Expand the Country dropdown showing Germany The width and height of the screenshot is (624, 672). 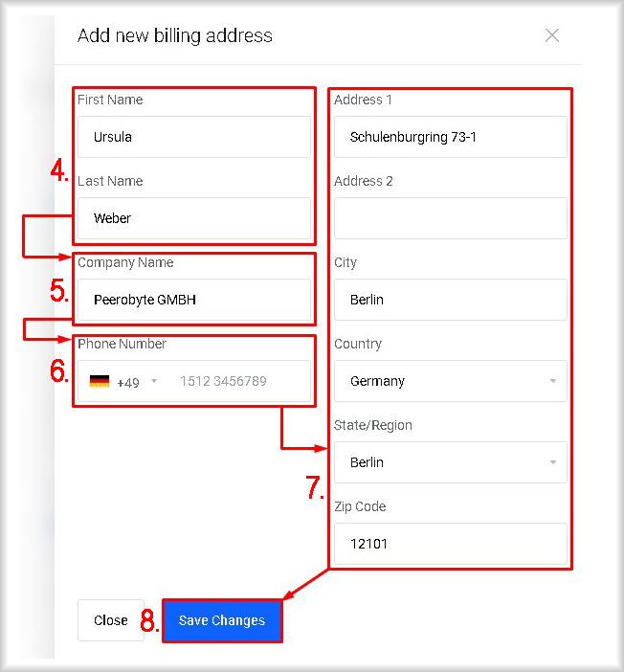tap(451, 381)
